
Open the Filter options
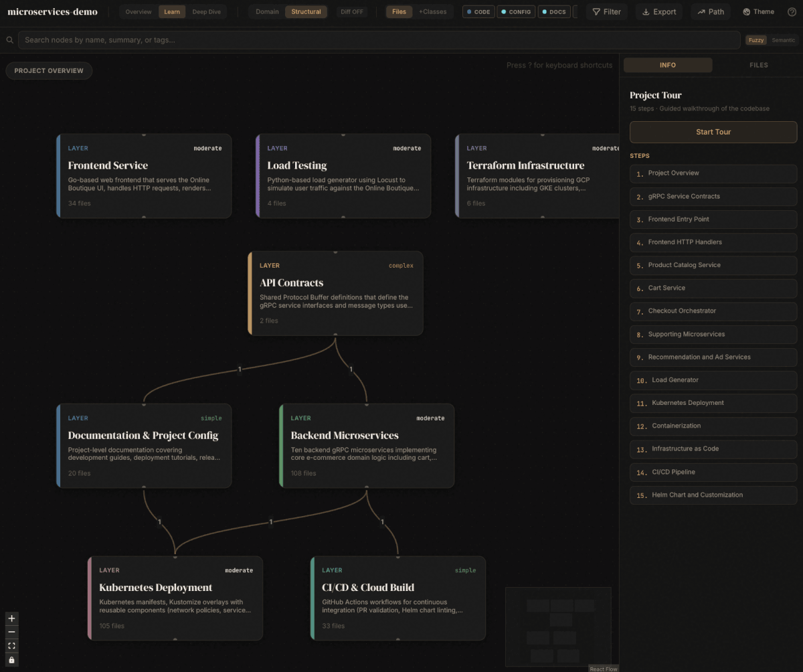pos(607,12)
